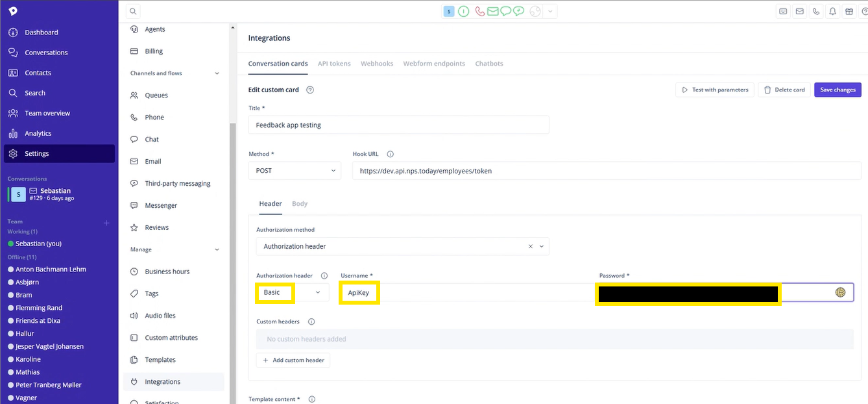Viewport: 868px width, 404px height.
Task: Open the Basic authorization header dropdown
Action: 317,292
